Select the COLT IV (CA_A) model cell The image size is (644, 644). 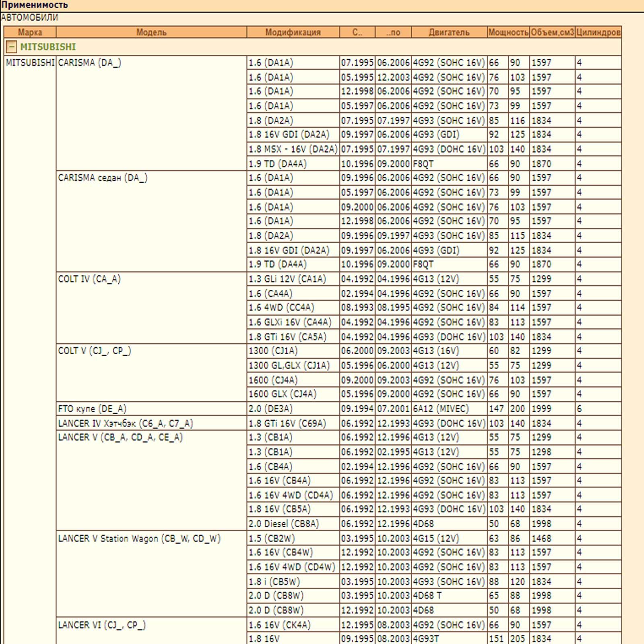click(151, 308)
